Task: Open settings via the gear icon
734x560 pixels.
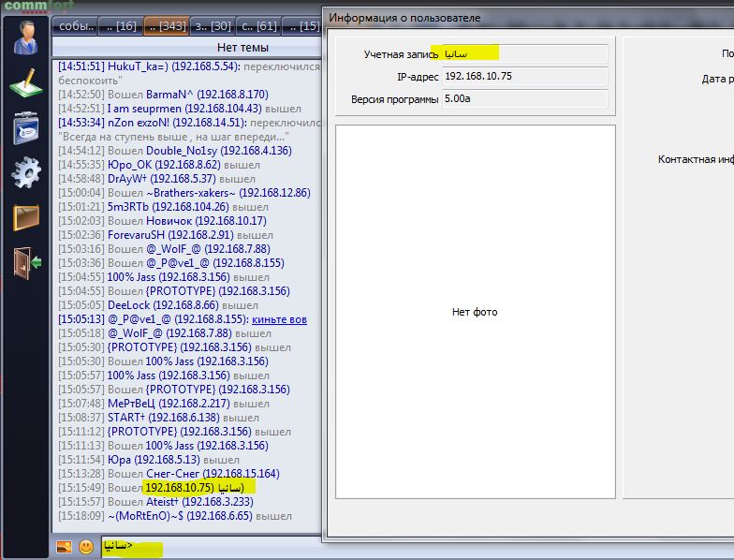Action: tap(25, 172)
